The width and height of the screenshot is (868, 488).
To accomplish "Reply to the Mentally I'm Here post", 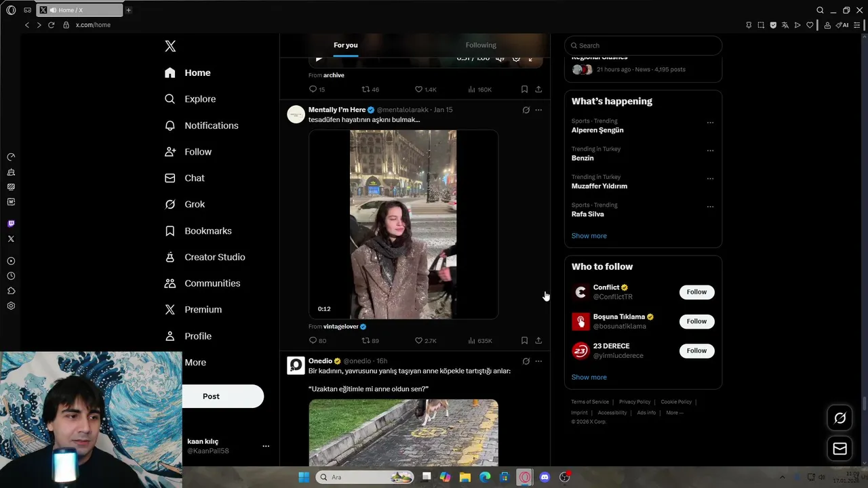I will pyautogui.click(x=317, y=340).
